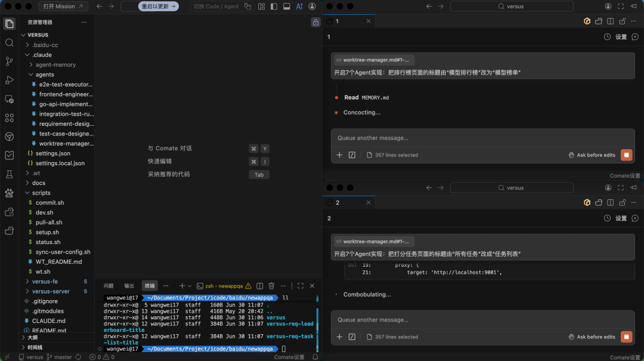Kill the terminal with the trash icon
The height and width of the screenshot is (361, 644).
(271, 286)
